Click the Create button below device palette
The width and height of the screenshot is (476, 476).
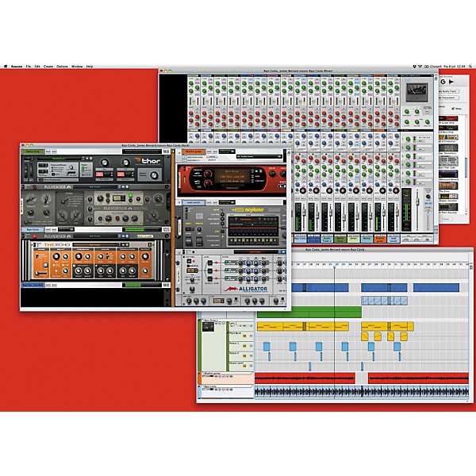[445, 219]
